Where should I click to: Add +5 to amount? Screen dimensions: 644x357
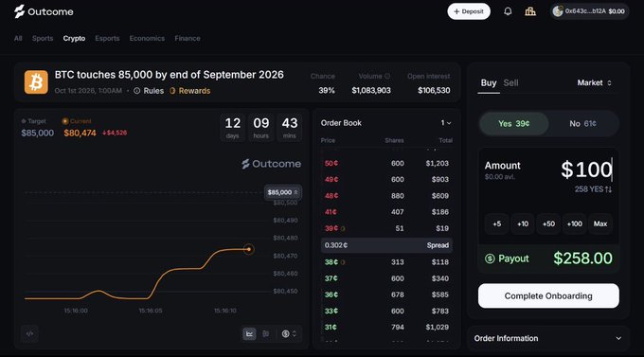click(x=497, y=223)
